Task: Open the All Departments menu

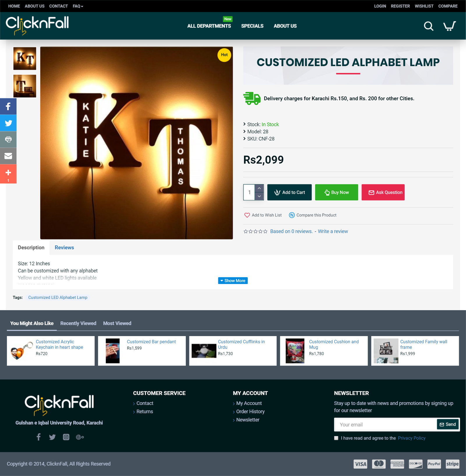Action: tap(209, 26)
